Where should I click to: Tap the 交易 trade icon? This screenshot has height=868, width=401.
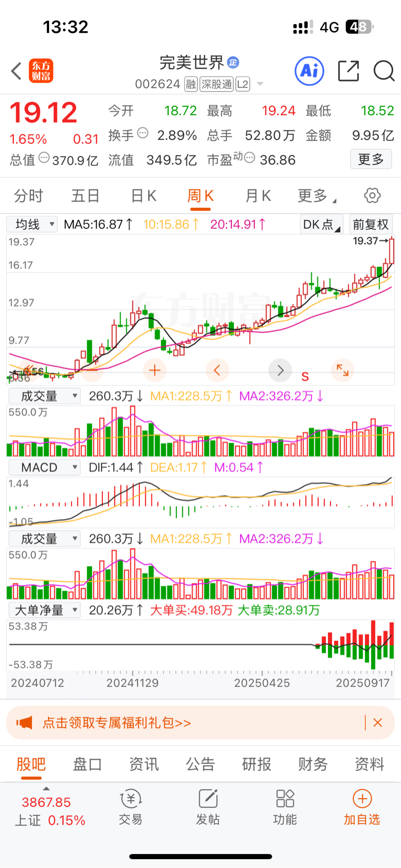[131, 807]
